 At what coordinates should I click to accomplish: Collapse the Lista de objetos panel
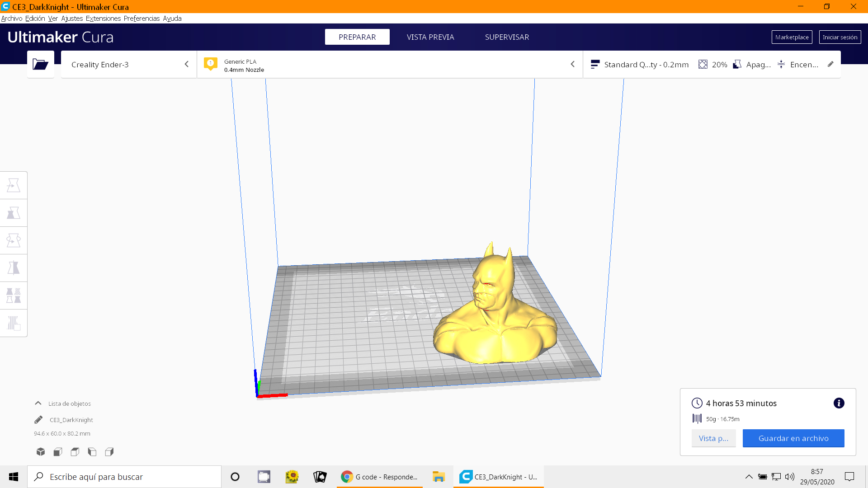pos(38,404)
